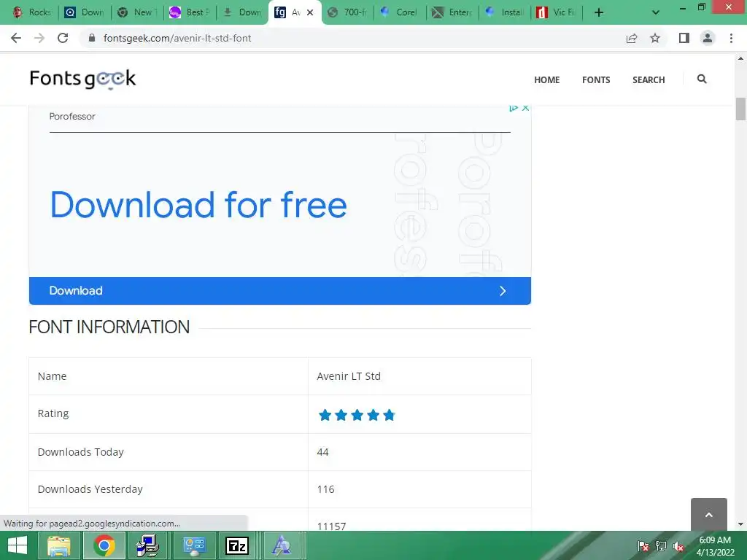747x560 pixels.
Task: Reload the page with refresh icon
Action: 63,38
